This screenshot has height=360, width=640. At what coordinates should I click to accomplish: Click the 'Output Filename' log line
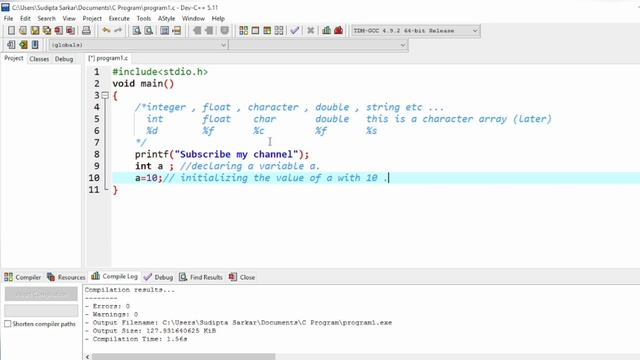click(238, 322)
